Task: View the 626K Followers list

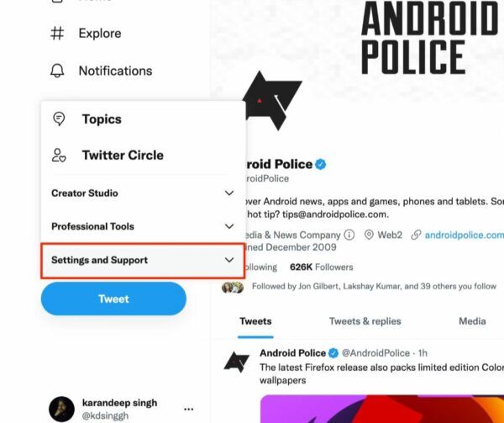Action: pyautogui.click(x=321, y=267)
